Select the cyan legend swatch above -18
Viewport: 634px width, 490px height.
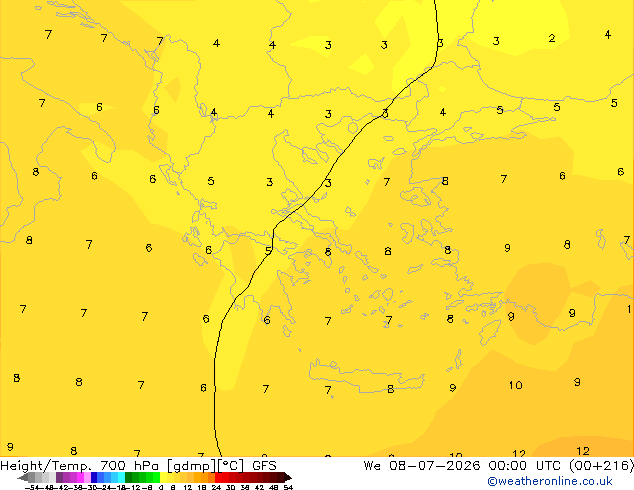[x=121, y=477]
